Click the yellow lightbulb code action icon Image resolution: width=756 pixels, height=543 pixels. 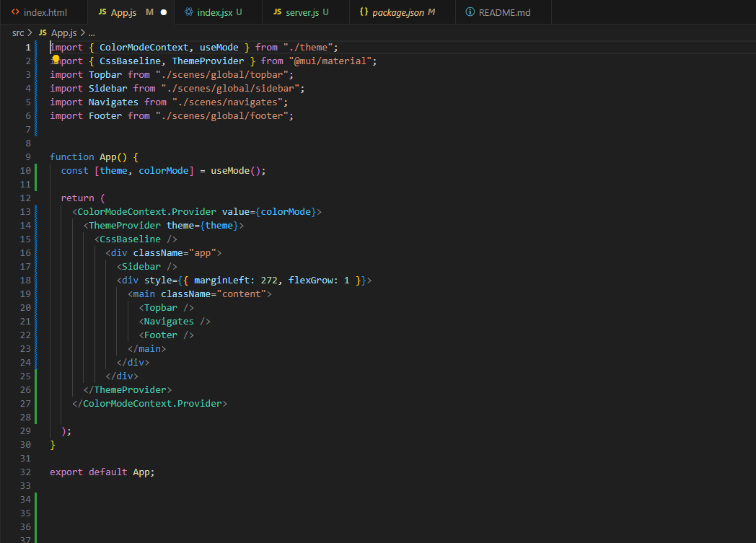[x=56, y=59]
